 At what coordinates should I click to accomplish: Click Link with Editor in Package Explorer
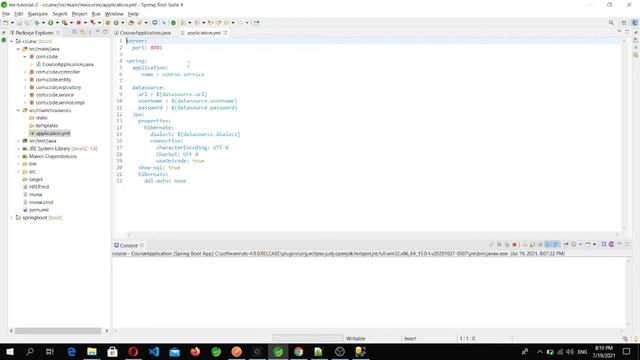(x=82, y=32)
